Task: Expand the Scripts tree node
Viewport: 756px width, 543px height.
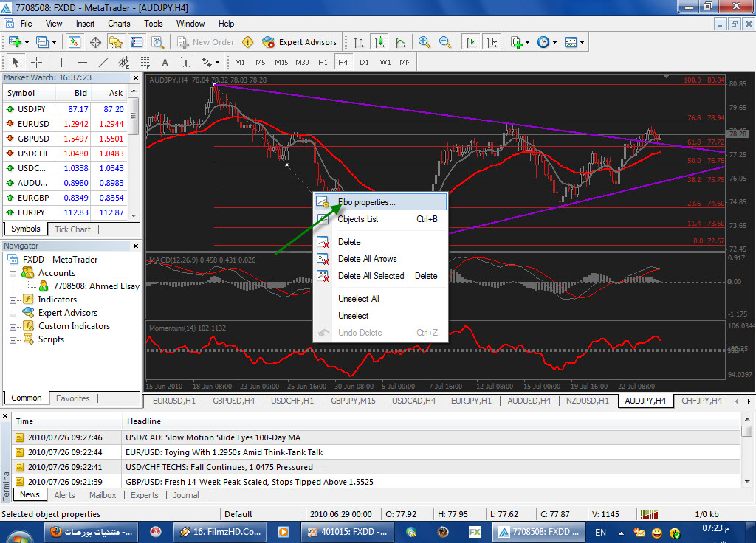Action: pos(13,340)
